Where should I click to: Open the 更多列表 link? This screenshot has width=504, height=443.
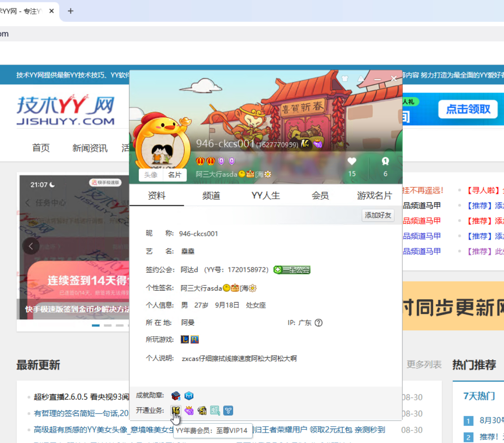(424, 365)
